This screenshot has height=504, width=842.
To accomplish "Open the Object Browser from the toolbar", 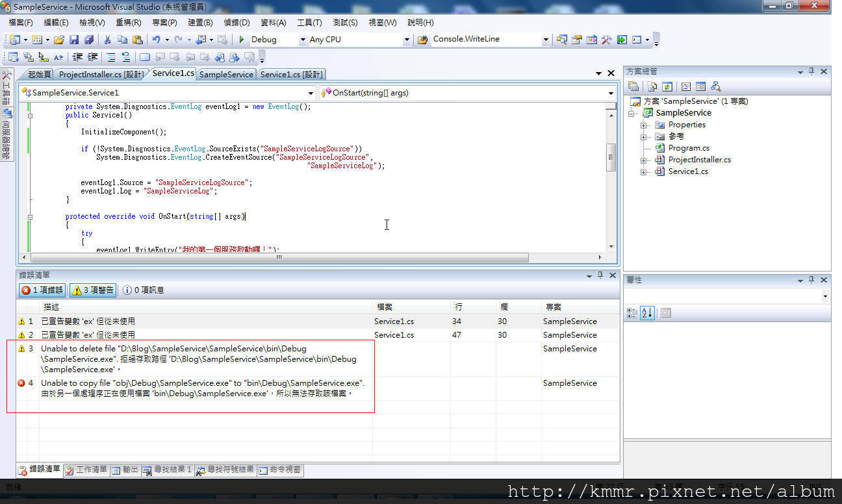I will coord(592,40).
